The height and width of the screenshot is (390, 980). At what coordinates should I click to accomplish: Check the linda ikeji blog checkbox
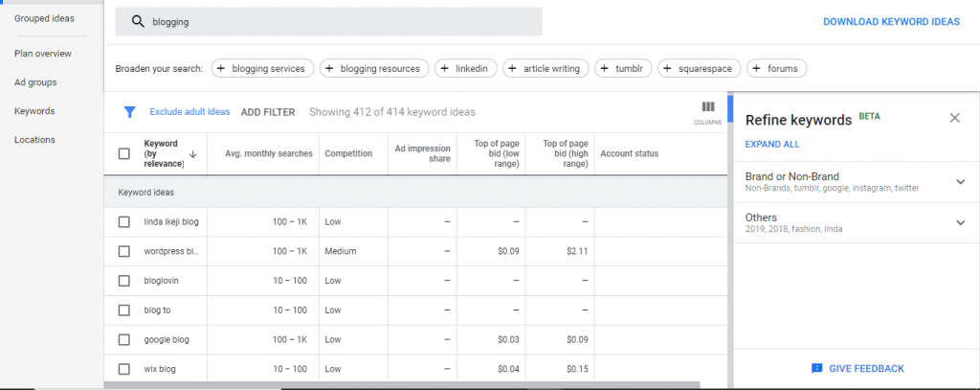(123, 222)
